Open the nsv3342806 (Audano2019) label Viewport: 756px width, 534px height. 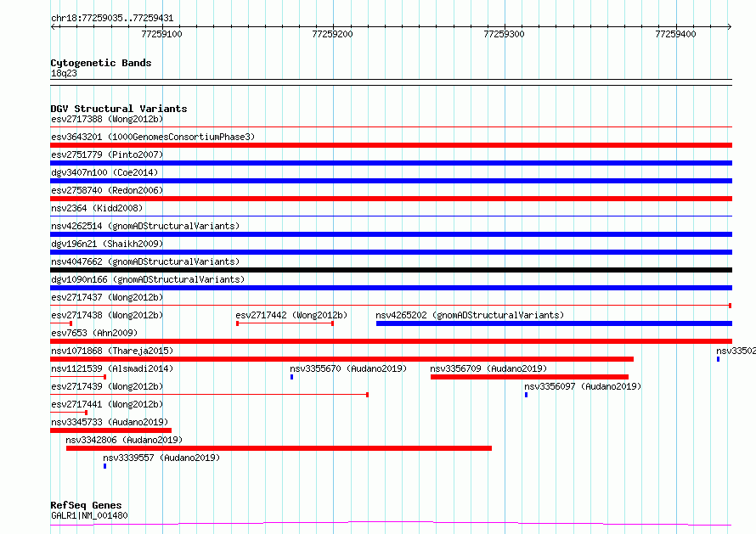(x=124, y=440)
